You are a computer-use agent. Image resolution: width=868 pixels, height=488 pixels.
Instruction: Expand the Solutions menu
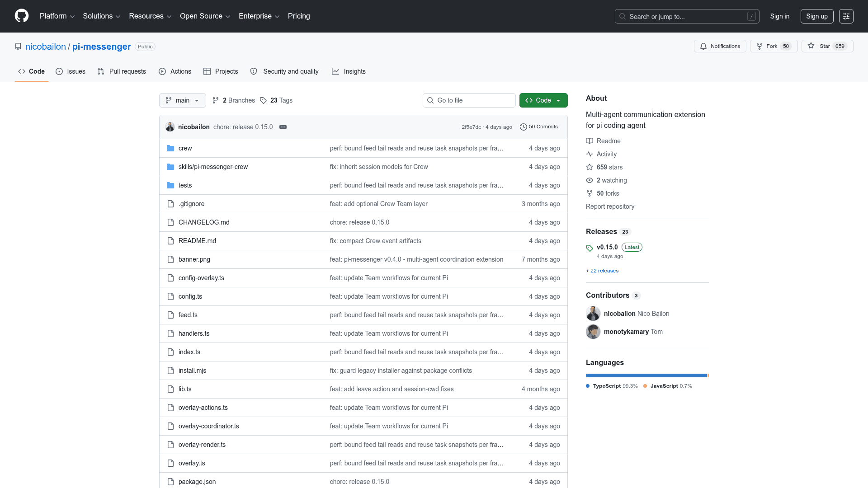(x=101, y=16)
